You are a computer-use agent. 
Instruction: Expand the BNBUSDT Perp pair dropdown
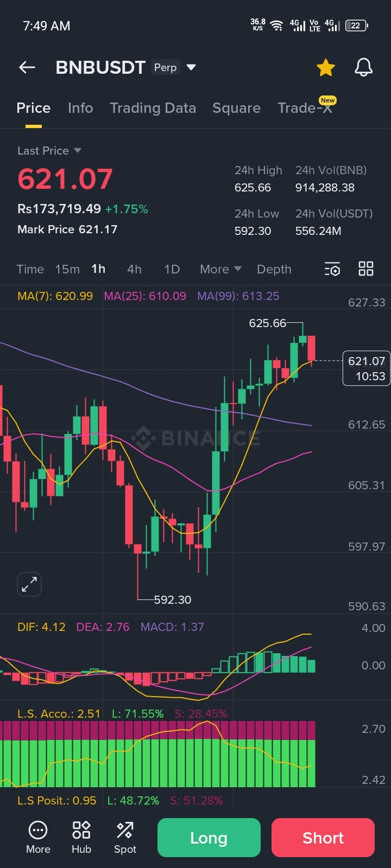191,67
